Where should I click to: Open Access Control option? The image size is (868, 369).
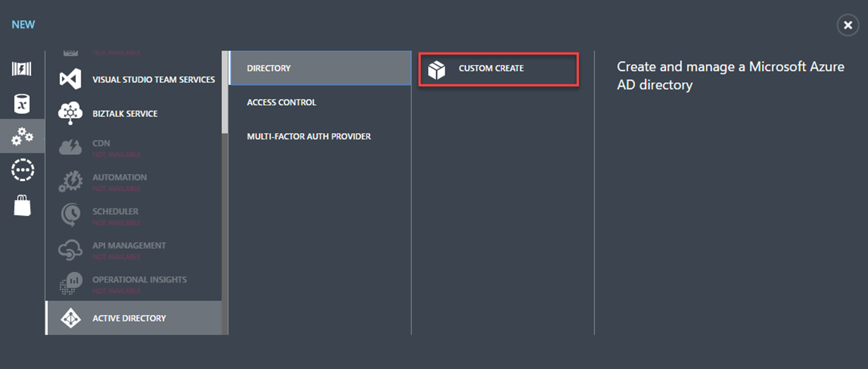[x=281, y=102]
